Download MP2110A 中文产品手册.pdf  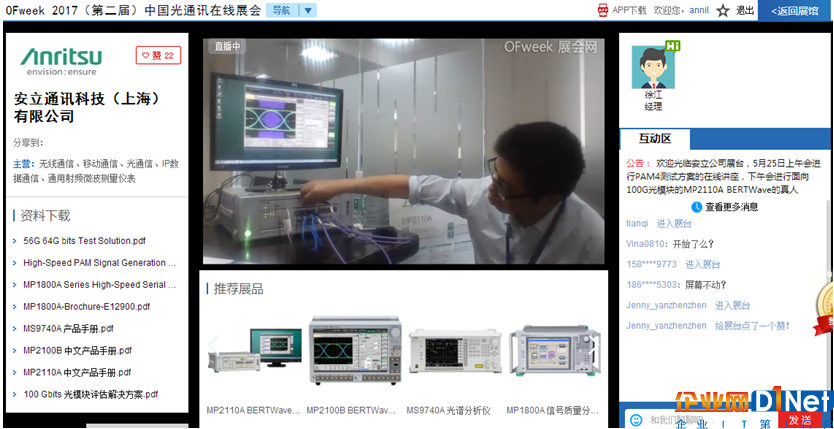(x=77, y=372)
